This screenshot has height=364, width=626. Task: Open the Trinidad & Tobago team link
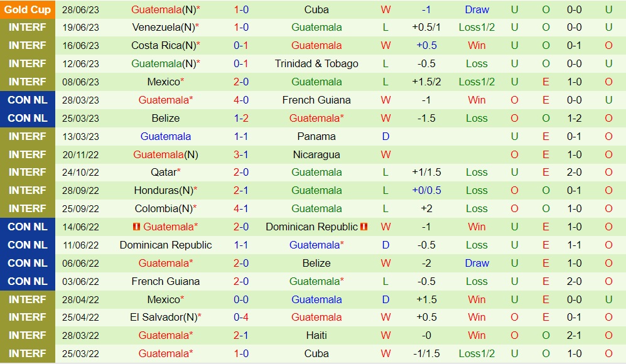point(316,63)
